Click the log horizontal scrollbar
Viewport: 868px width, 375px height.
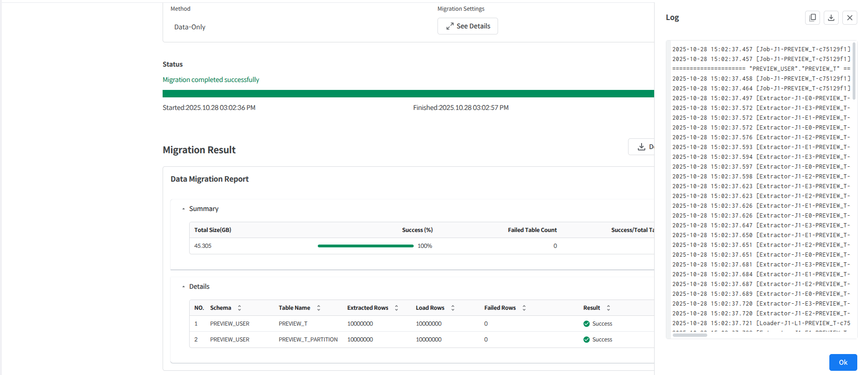(x=690, y=335)
